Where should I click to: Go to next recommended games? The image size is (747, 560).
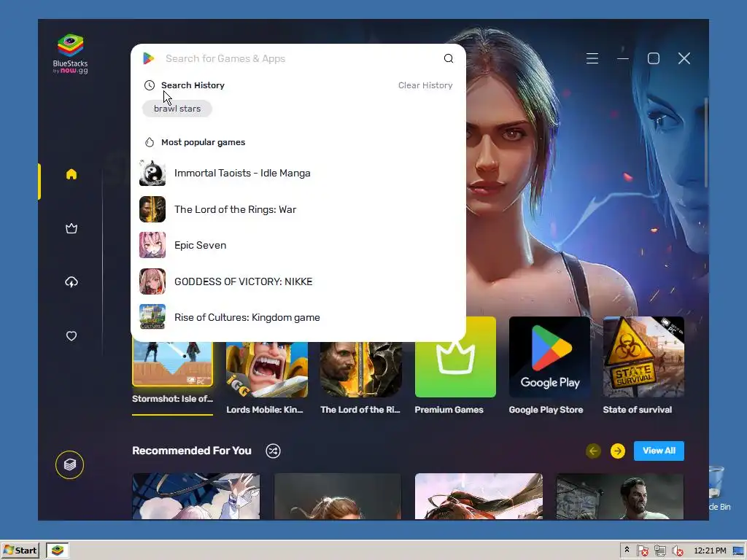(618, 451)
